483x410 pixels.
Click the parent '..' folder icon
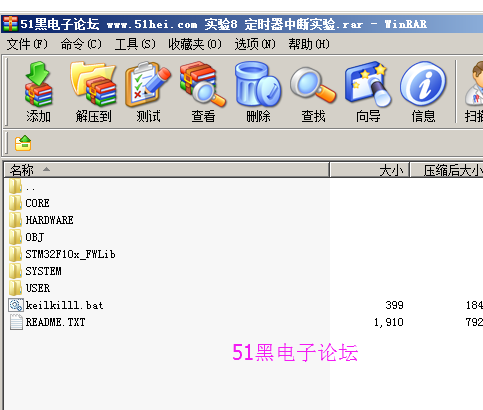15,186
